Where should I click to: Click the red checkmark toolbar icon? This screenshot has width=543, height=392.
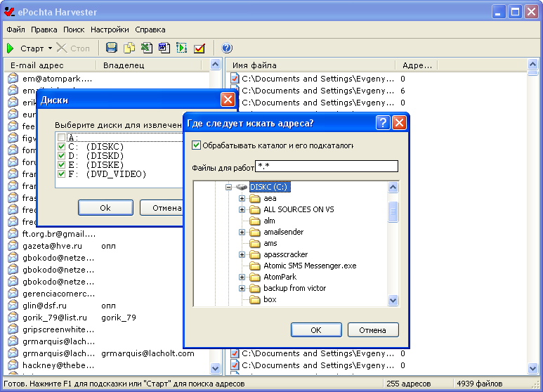(x=199, y=48)
